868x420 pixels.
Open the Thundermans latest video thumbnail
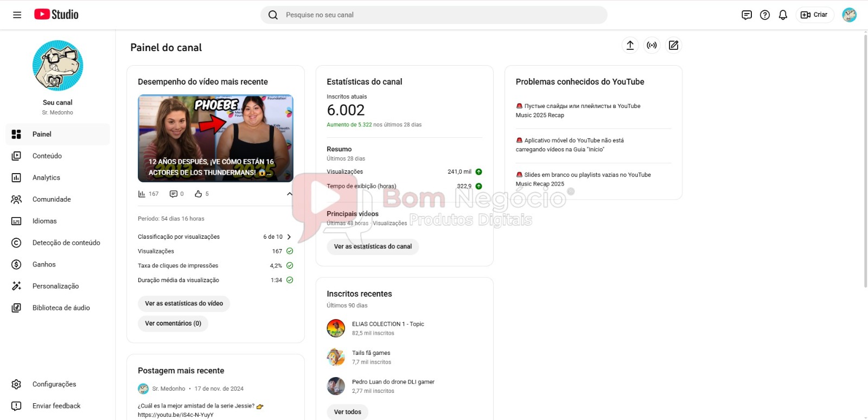click(215, 138)
